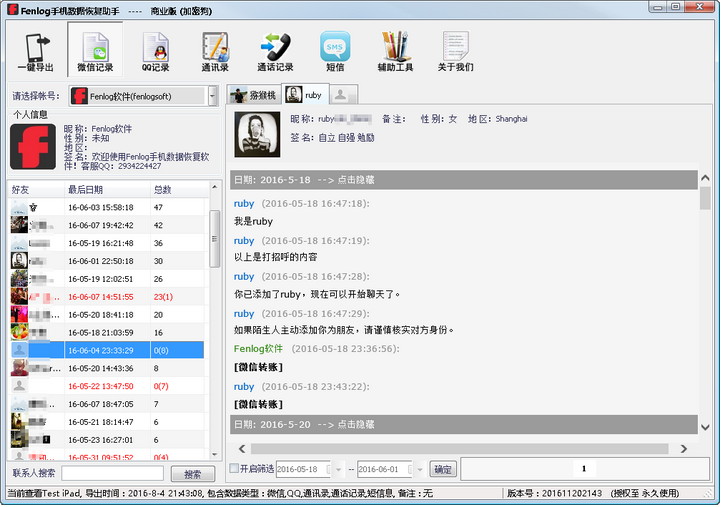Open the 通讯录 contacts icon
This screenshot has height=507, width=722.
click(x=215, y=50)
